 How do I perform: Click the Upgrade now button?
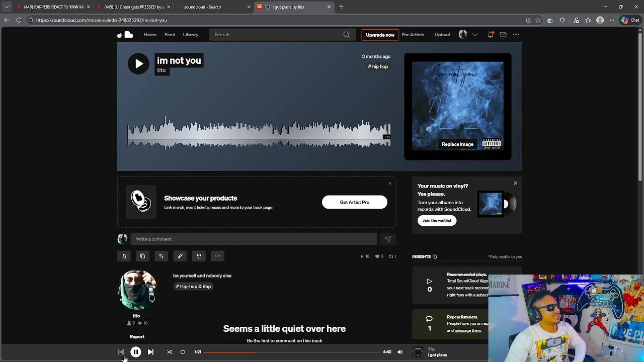tap(380, 35)
